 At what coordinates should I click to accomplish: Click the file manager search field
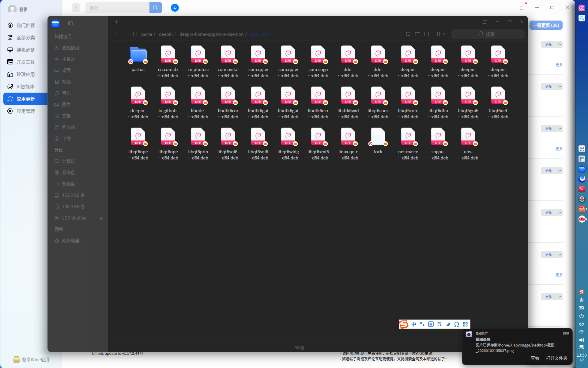tap(488, 34)
